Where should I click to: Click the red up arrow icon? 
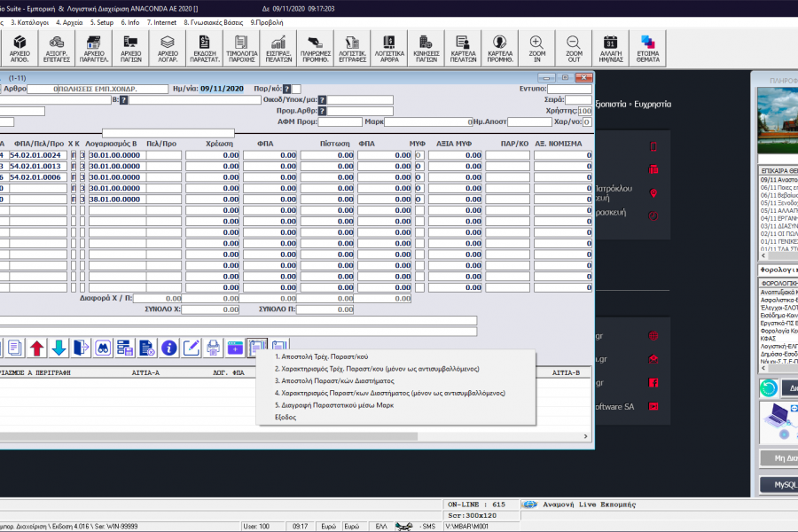(36, 348)
